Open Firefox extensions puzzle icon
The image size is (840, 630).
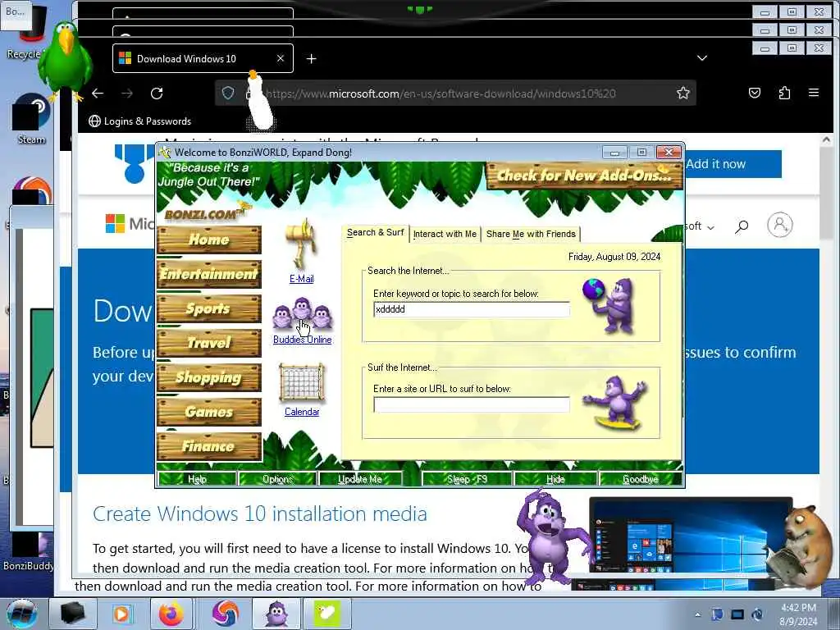(784, 94)
